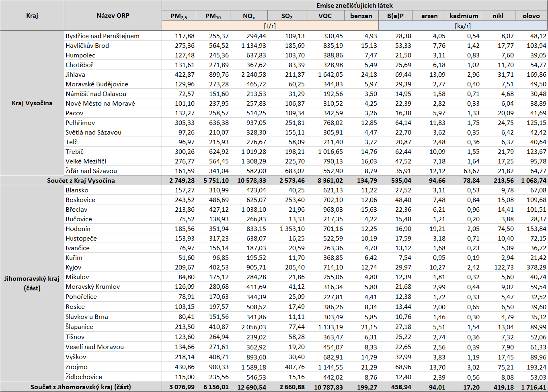Screen dimensions: 548x392
Task: Click Kraj Vysočina PM2,5 total 2 749,28
Action: pos(182,180)
